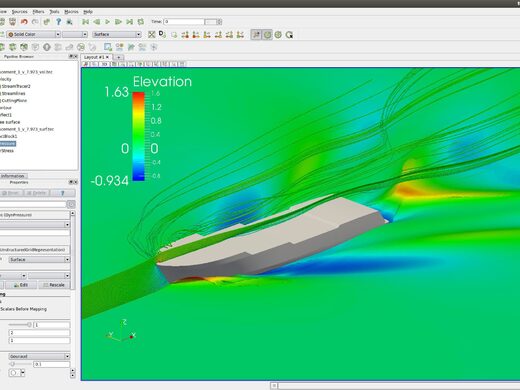Select the item below the highlighted Pressure row
Image resolution: width=520 pixels, height=390 pixels.
tap(7, 151)
